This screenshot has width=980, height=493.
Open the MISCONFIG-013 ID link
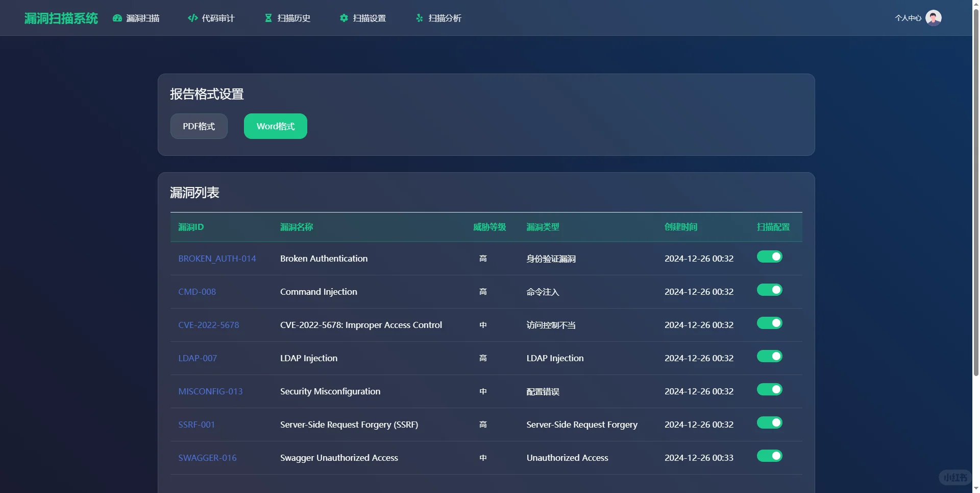click(x=210, y=391)
